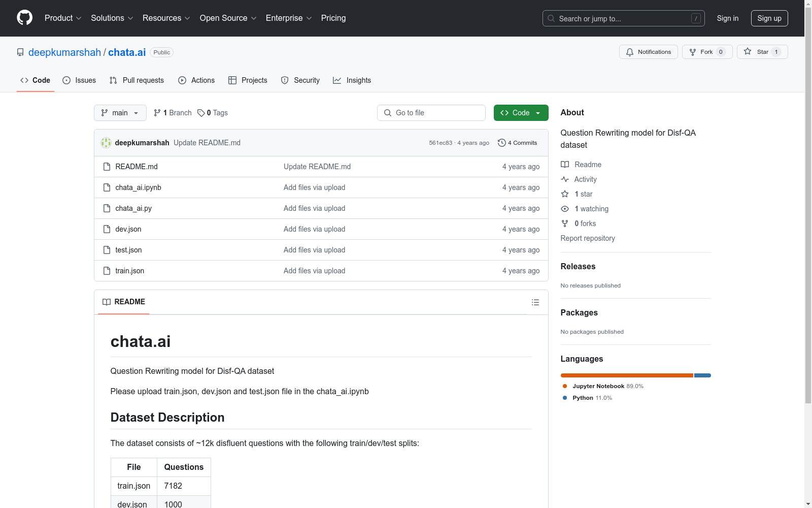Switch to the Issues tab
The image size is (812, 508).
[x=79, y=80]
